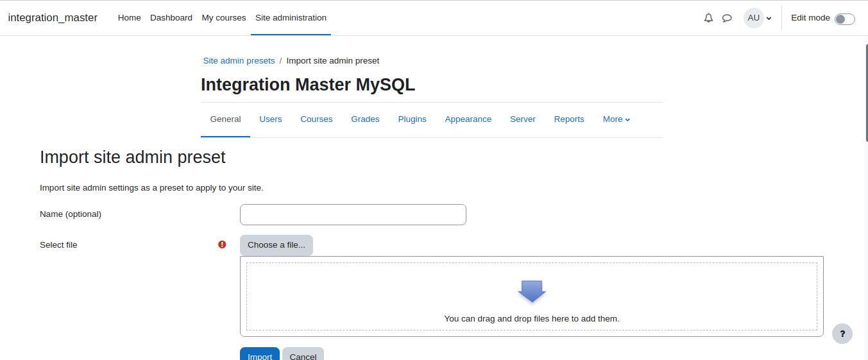Viewport: 868px width, 360px height.
Task: Click the Cancel button
Action: tap(303, 354)
